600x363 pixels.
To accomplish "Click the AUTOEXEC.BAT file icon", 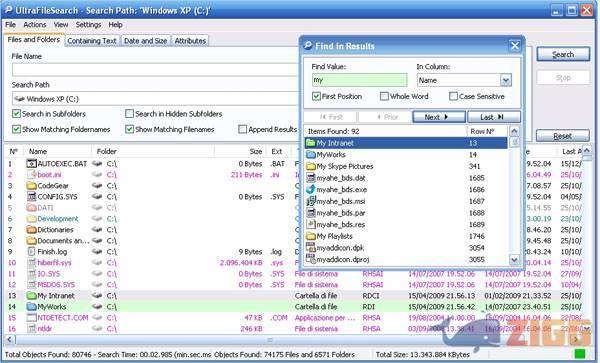I will pos(31,164).
